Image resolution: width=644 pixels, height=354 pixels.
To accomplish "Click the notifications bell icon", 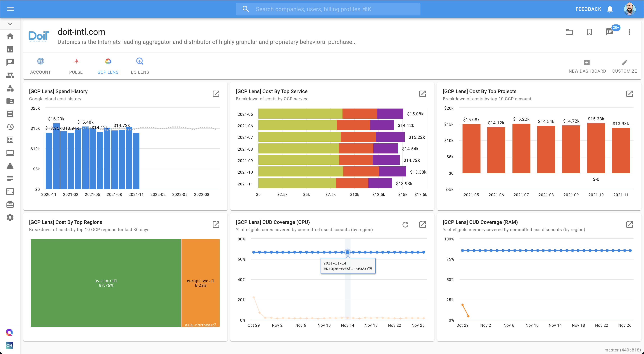I will click(610, 9).
